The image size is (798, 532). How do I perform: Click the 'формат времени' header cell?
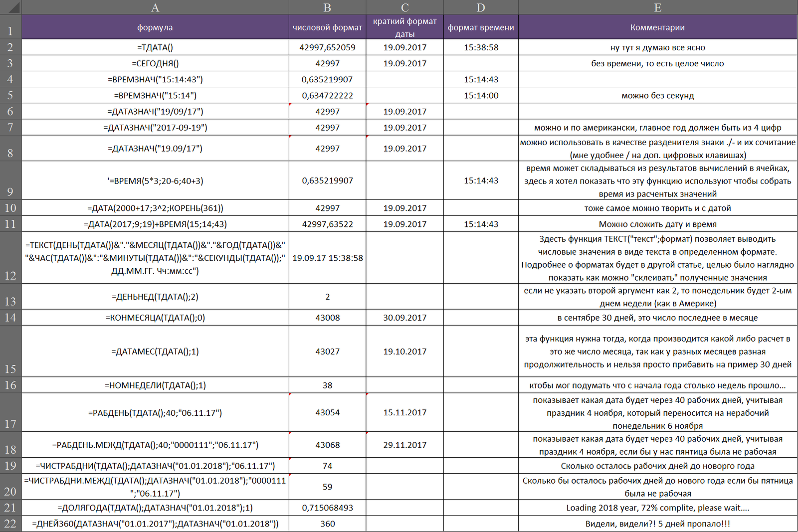[x=481, y=27]
